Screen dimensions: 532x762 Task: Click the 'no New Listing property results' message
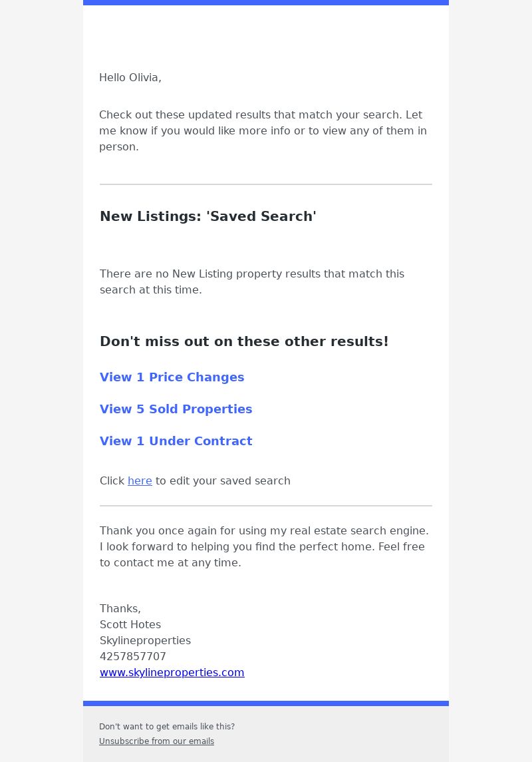point(252,282)
